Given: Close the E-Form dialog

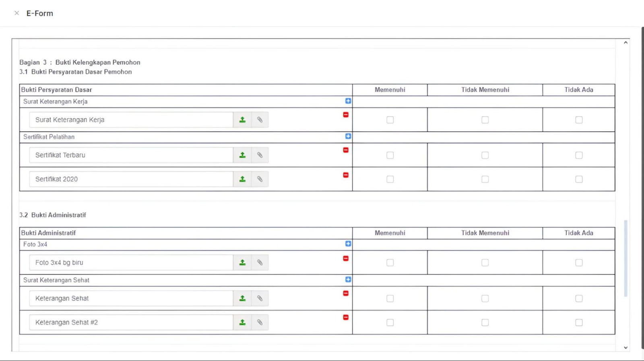Looking at the screenshot, I should 17,13.
